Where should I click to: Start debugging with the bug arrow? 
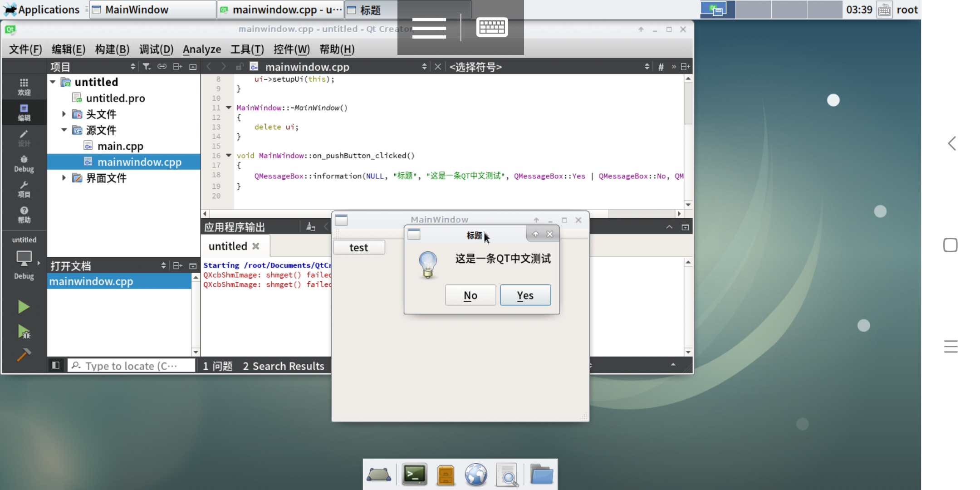point(24,332)
